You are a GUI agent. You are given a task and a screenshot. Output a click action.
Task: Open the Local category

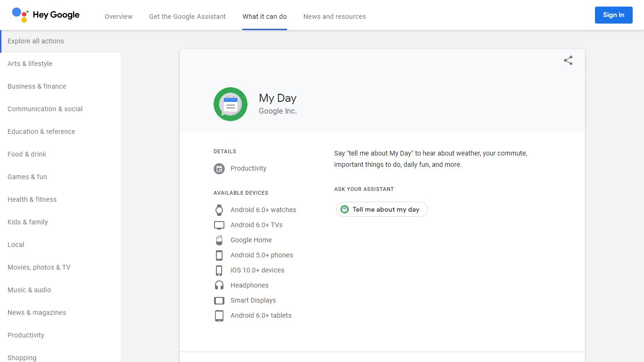(60, 245)
